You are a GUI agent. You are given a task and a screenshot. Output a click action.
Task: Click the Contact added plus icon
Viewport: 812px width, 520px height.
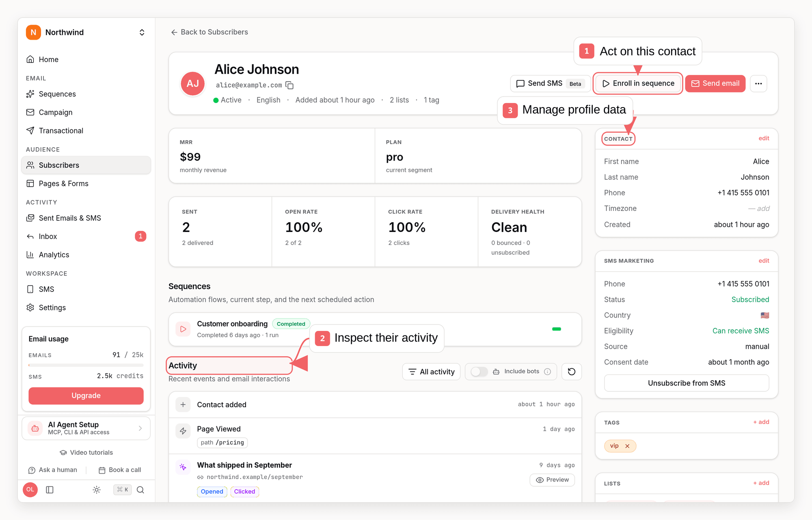coord(183,404)
